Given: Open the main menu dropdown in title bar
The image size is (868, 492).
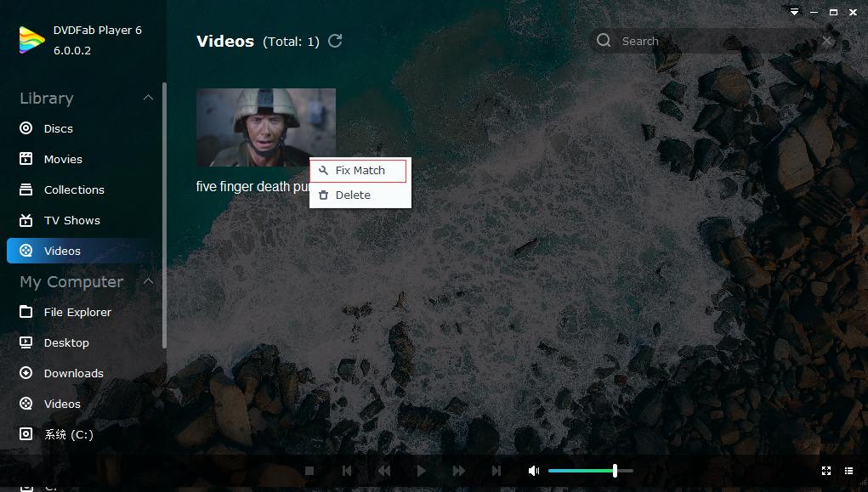Looking at the screenshot, I should [x=794, y=12].
